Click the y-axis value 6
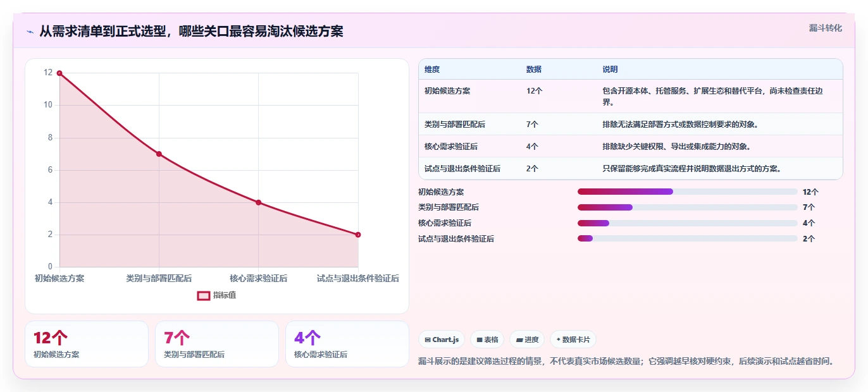The width and height of the screenshot is (868, 392). coord(50,170)
